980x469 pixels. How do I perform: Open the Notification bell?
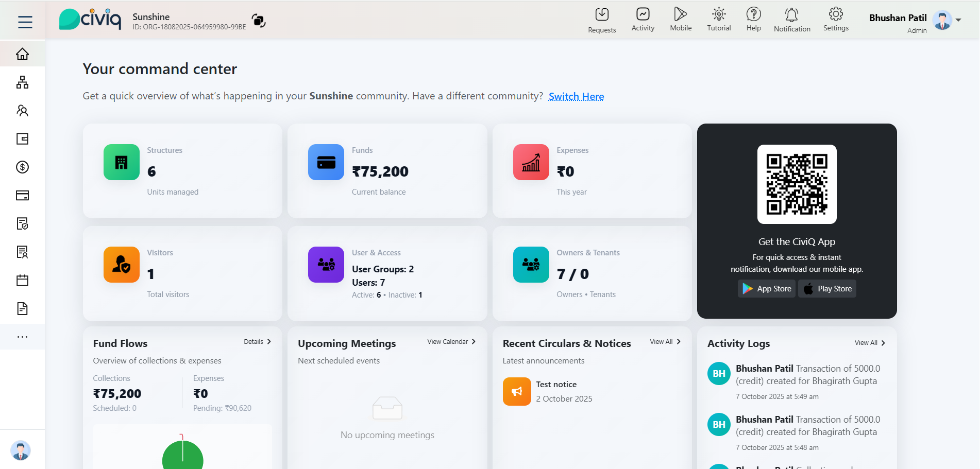coord(791,21)
